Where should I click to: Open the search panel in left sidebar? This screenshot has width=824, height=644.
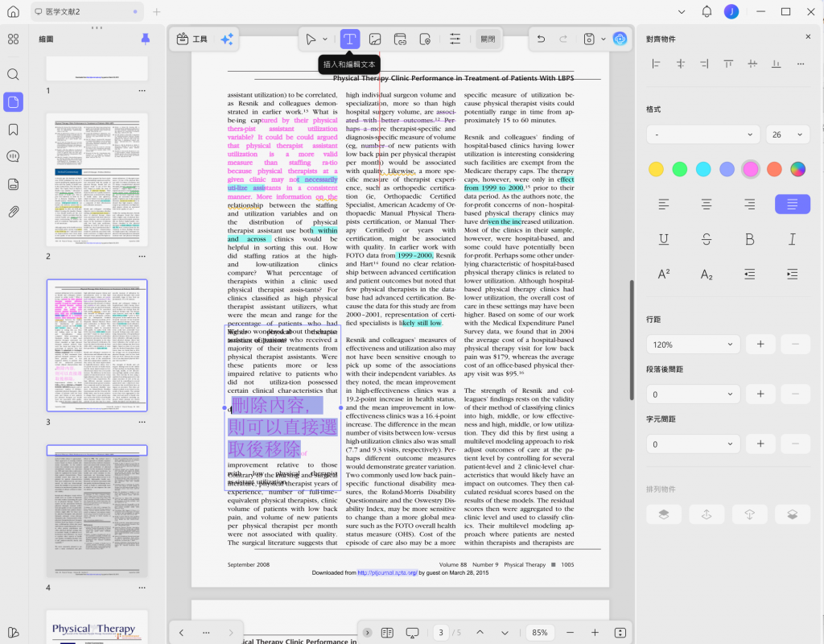pos(13,74)
